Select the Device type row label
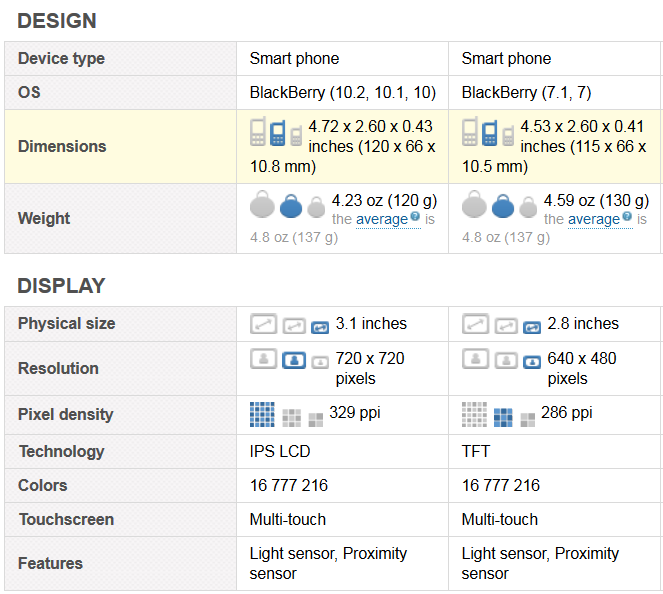Viewport: 663px width, 594px height. (61, 58)
